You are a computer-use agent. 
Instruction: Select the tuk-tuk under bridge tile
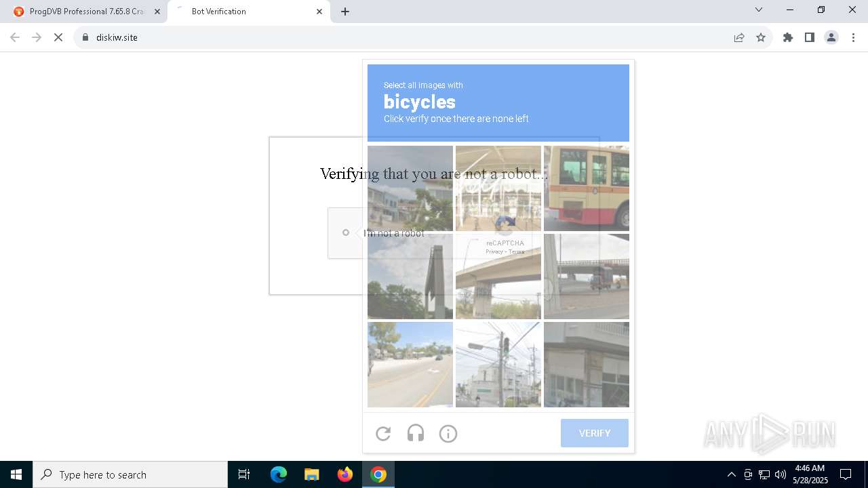tap(587, 277)
